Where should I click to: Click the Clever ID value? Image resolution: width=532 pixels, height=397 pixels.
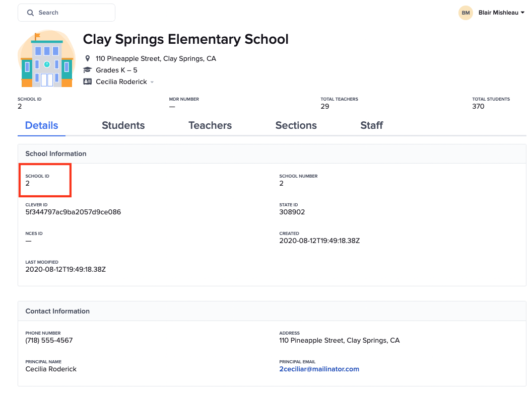point(73,212)
